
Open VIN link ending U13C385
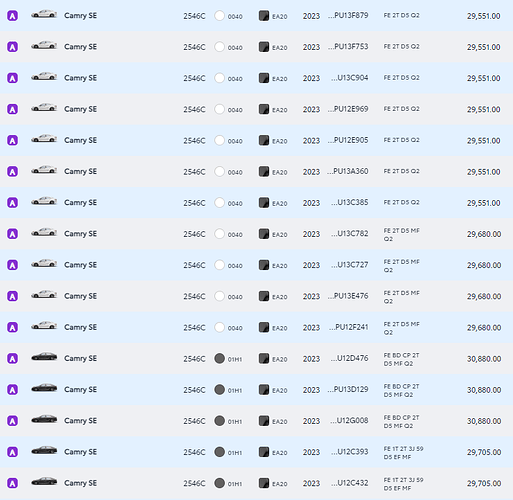[x=350, y=203]
